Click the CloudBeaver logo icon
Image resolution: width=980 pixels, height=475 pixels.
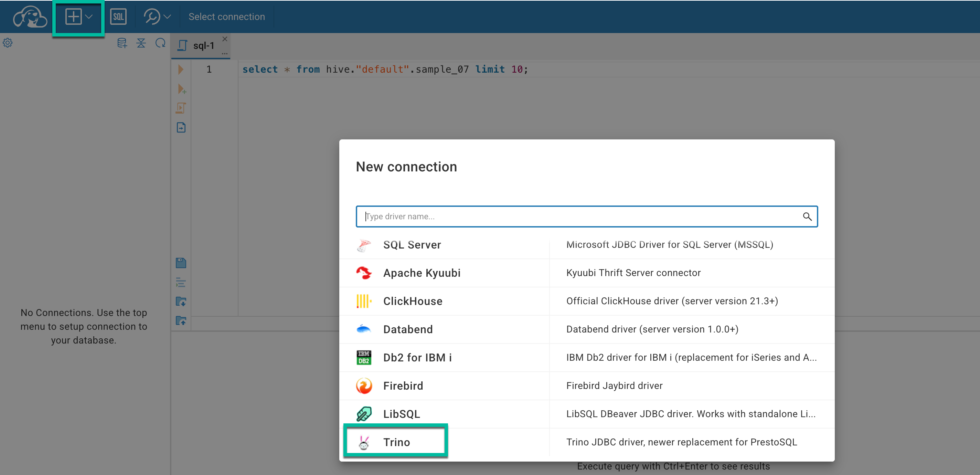pos(30,17)
